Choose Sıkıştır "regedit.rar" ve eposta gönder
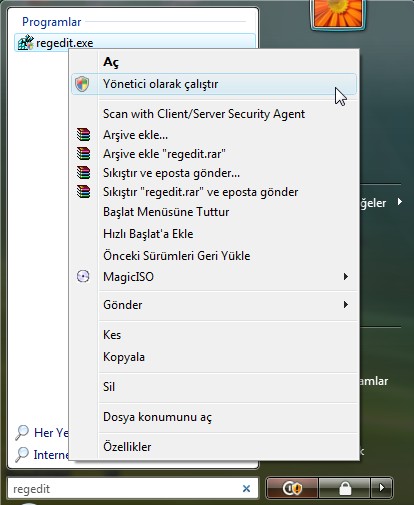 pos(214,192)
